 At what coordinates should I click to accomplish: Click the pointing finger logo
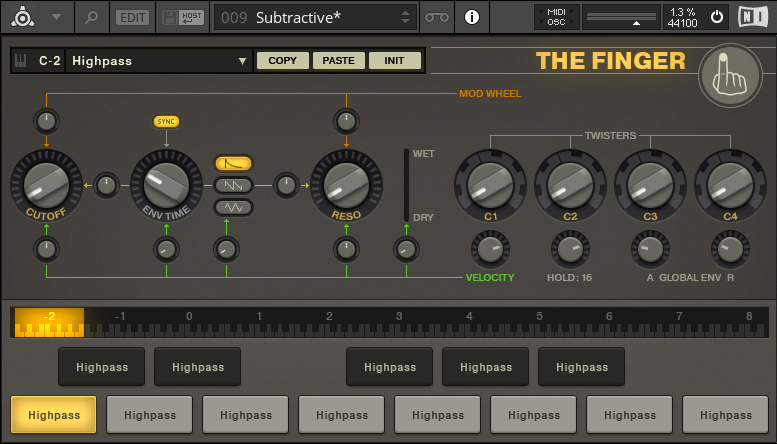pyautogui.click(x=725, y=75)
